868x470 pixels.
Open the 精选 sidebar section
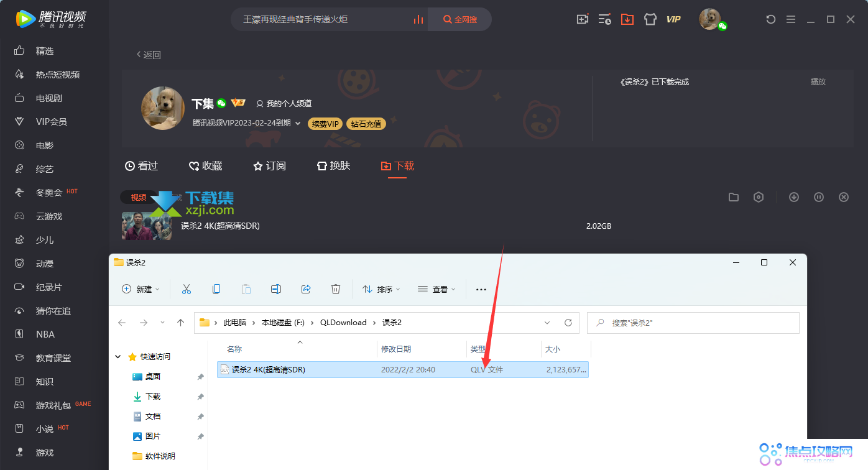pos(45,51)
